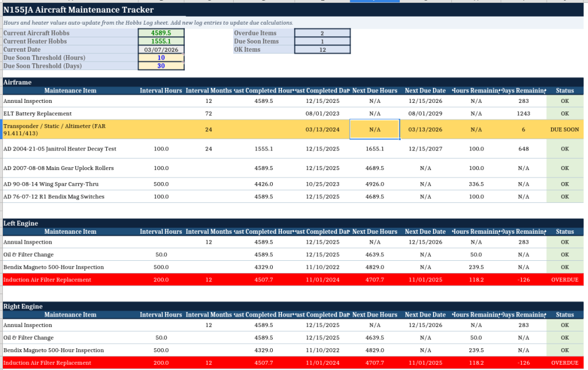Select AD 2004-21-05 Janitrol Heater Decay Test
Screen dimensions: 588x370
60,149
